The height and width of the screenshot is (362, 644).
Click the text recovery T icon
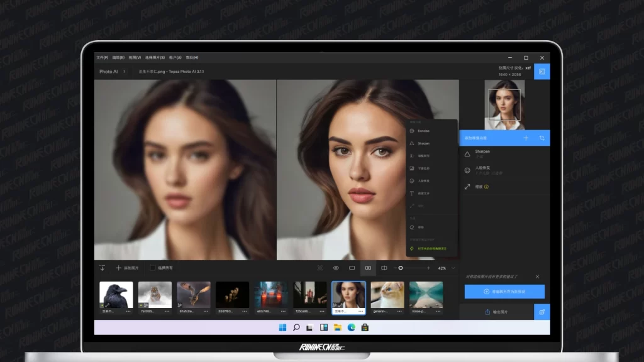[412, 193]
